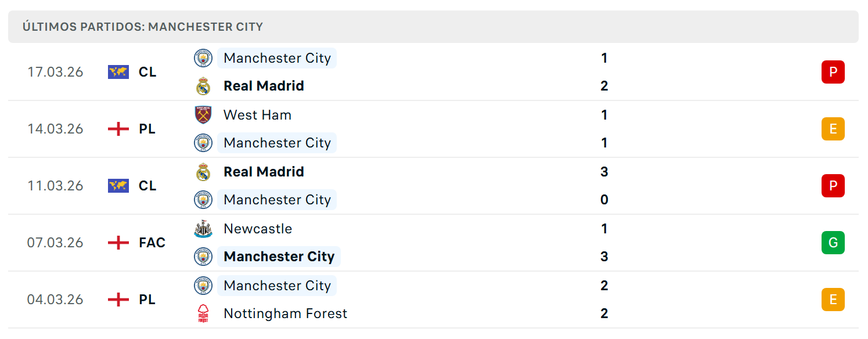
Task: Open the match dated 07.03.26
Action: tap(433, 243)
